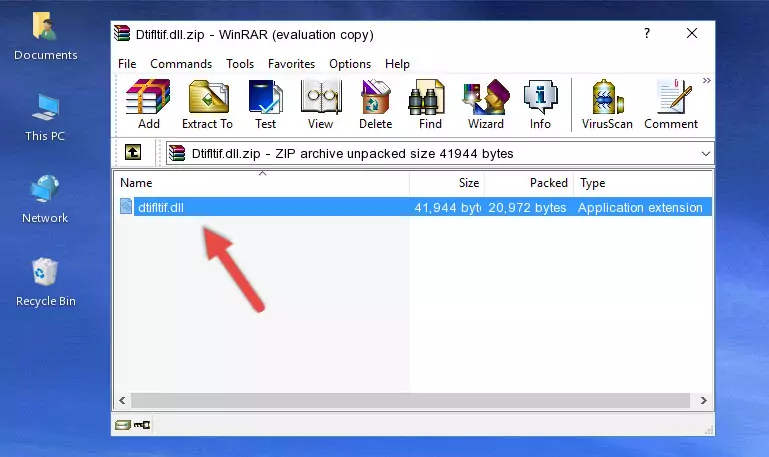Select the Recycle Bin desktop icon

click(46, 282)
